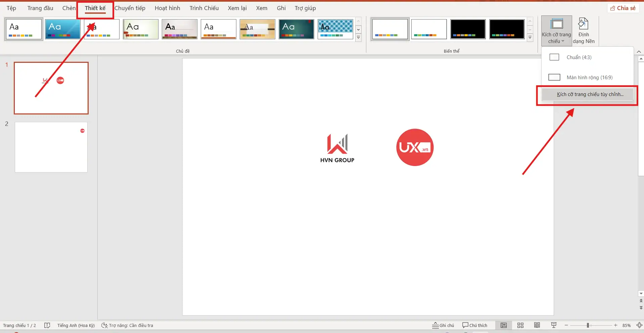Expand the variants gallery more arrow
Screen dimensions: 644x333
530,38
